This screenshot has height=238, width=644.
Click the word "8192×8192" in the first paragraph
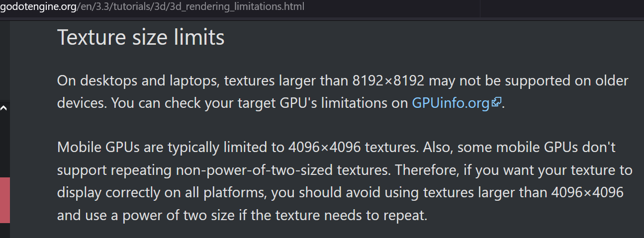click(x=388, y=80)
